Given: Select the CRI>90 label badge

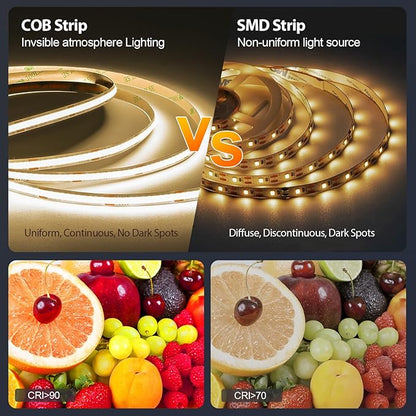Looking at the screenshot, I should (x=44, y=395).
